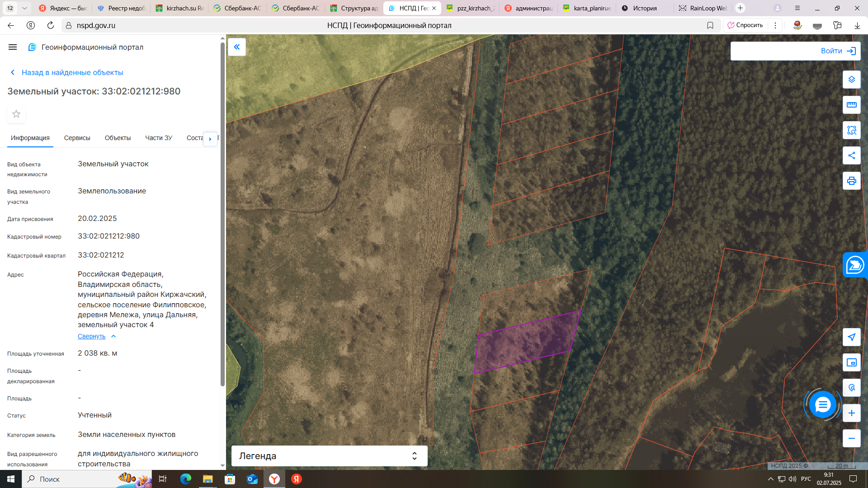The height and width of the screenshot is (488, 868).
Task: Open the map layers panel icon
Action: pos(851,80)
